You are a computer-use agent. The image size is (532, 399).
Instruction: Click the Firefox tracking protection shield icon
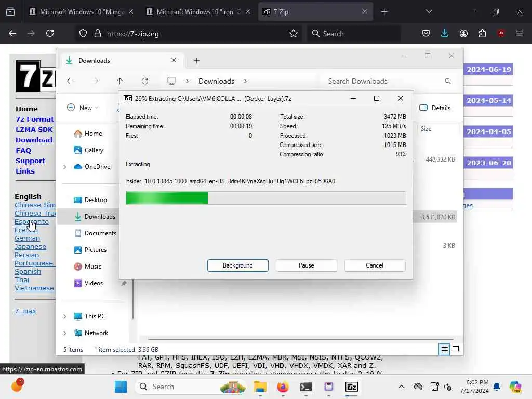click(83, 34)
